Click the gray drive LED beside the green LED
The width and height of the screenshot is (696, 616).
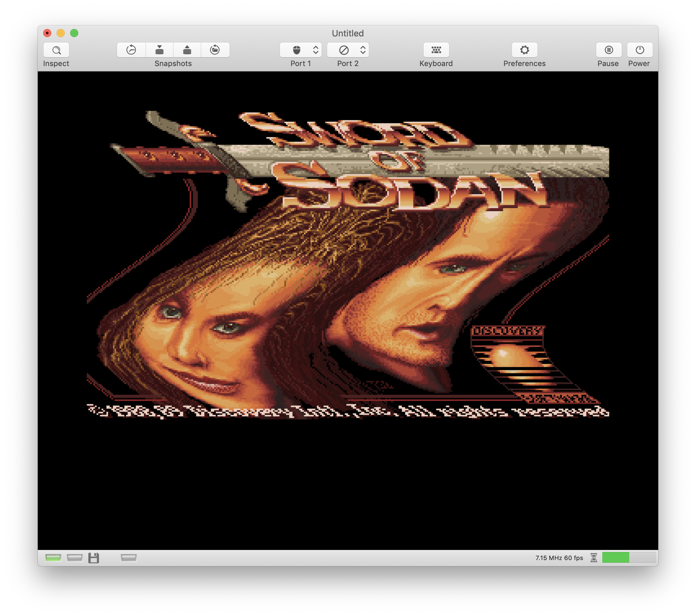click(75, 558)
